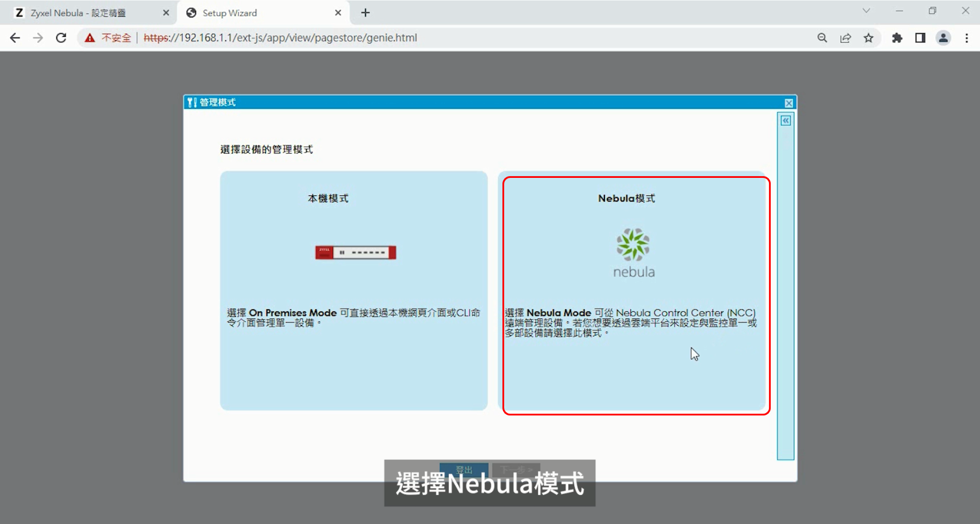Viewport: 980px width, 524px height.
Task: Click the On Premises Mode description text
Action: coord(353,318)
